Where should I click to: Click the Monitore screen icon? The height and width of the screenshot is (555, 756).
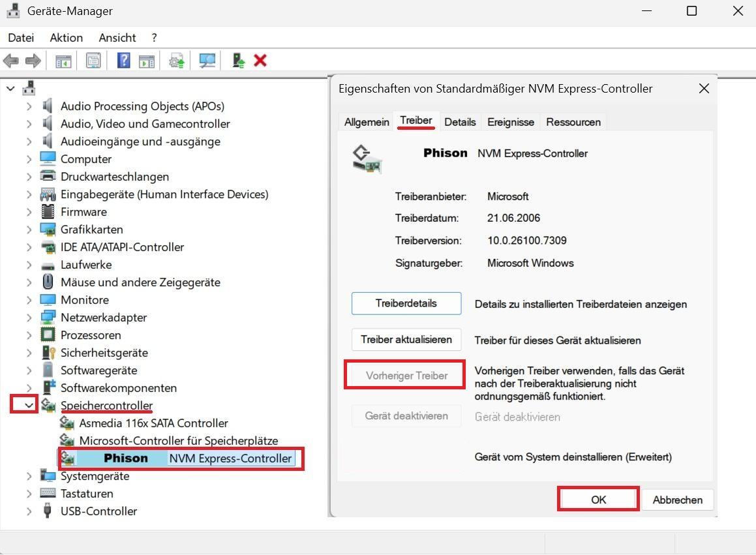tap(48, 300)
